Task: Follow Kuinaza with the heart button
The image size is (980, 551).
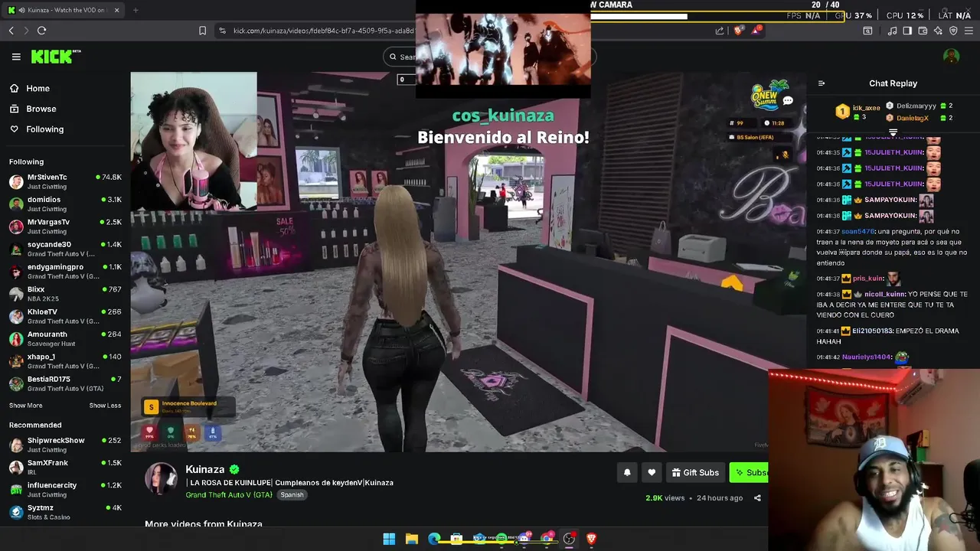Action: pos(652,473)
